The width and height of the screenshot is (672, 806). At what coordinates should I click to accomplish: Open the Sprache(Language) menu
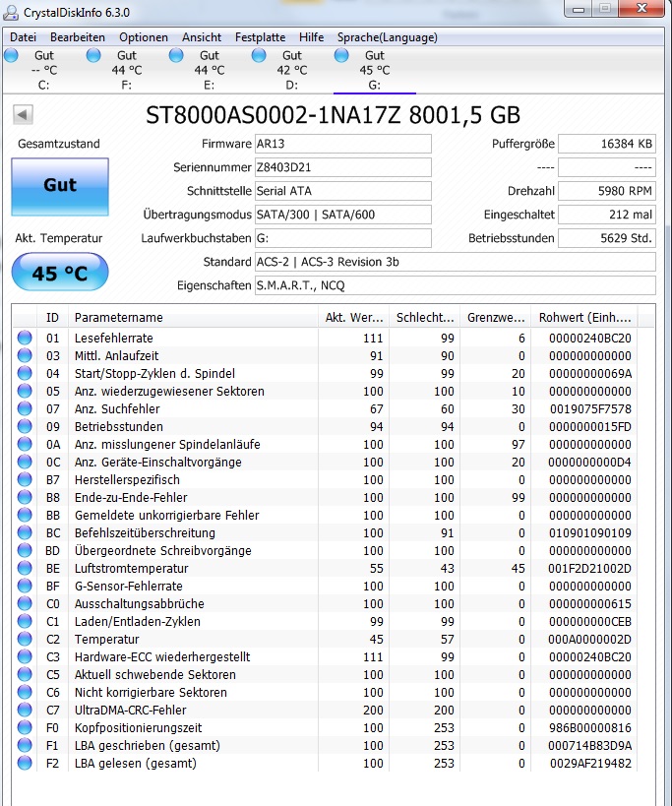388,37
